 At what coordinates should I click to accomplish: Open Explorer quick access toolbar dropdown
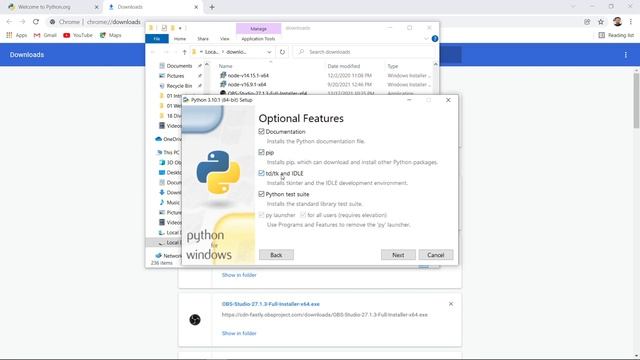click(x=180, y=28)
